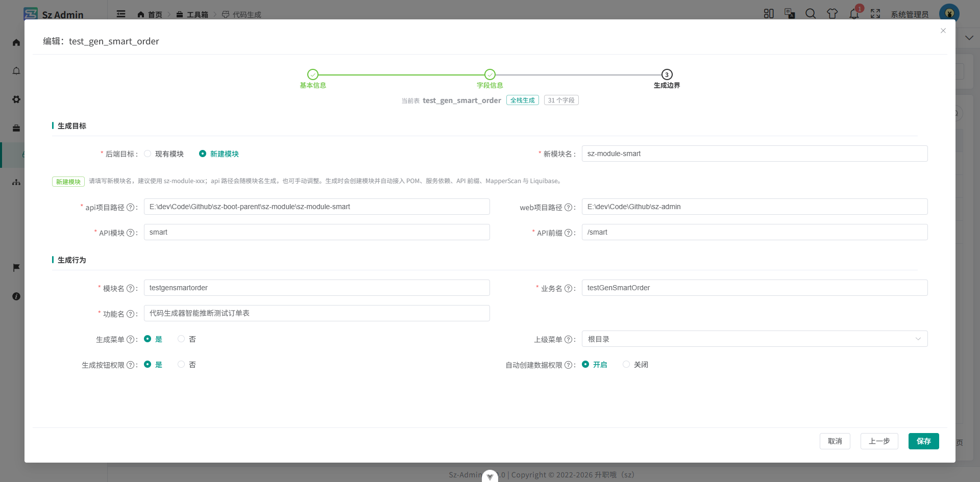Click 代码生成 breadcrumb
The image size is (980, 482).
241,14
